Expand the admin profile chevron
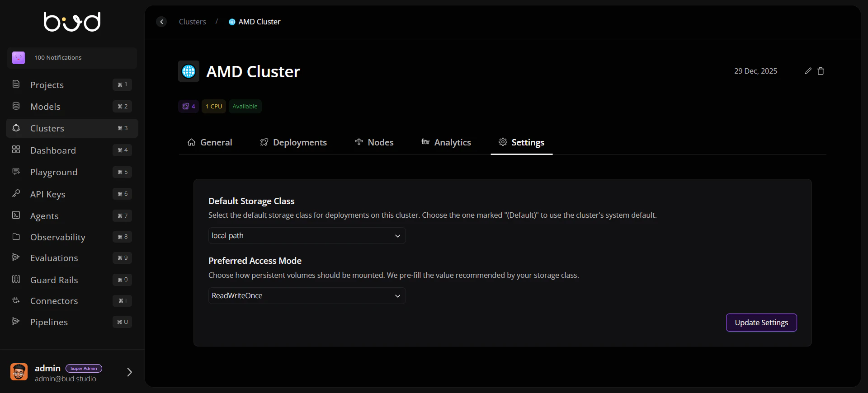Viewport: 868px width, 393px height. click(x=129, y=372)
